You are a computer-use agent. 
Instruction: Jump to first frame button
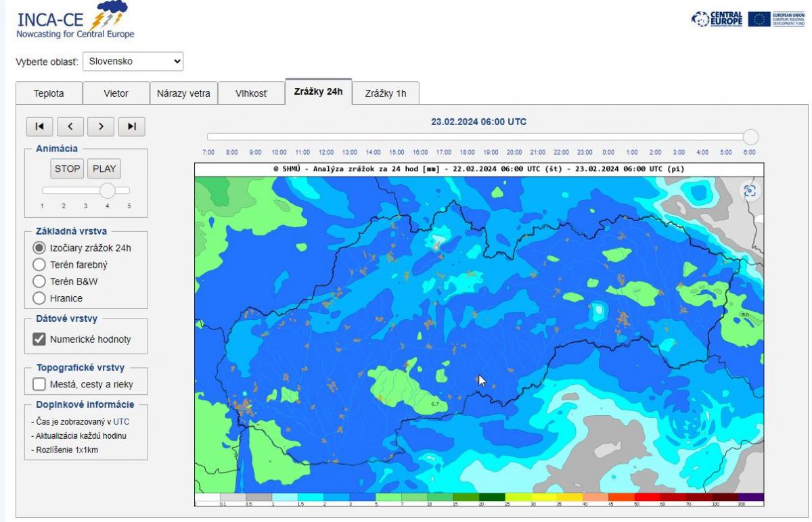click(x=39, y=126)
